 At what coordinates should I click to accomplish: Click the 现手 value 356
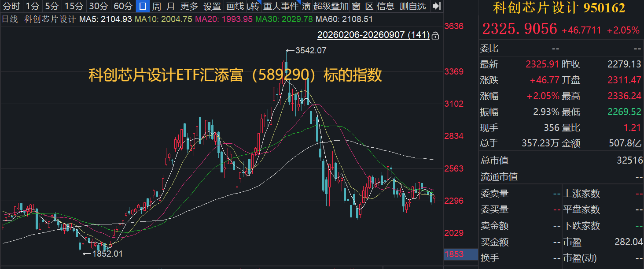tap(552, 128)
